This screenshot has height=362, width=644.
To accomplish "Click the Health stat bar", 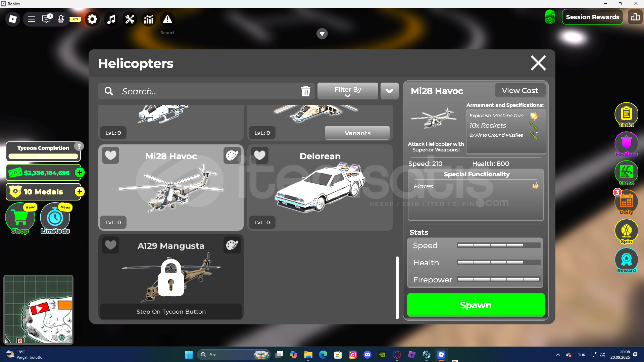I will 499,262.
